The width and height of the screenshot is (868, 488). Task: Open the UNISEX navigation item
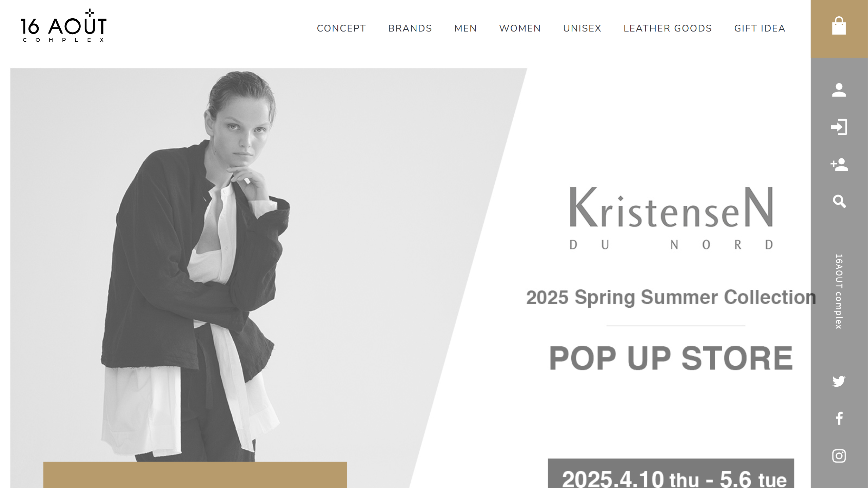[x=582, y=28]
